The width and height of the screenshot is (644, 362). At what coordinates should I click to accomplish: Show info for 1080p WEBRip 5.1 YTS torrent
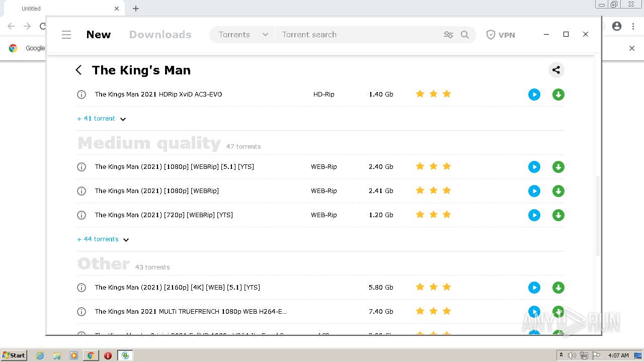coord(82,167)
